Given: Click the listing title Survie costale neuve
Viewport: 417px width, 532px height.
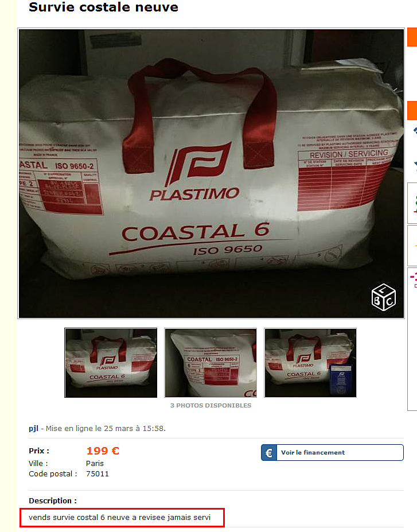Looking at the screenshot, I should click(x=103, y=7).
